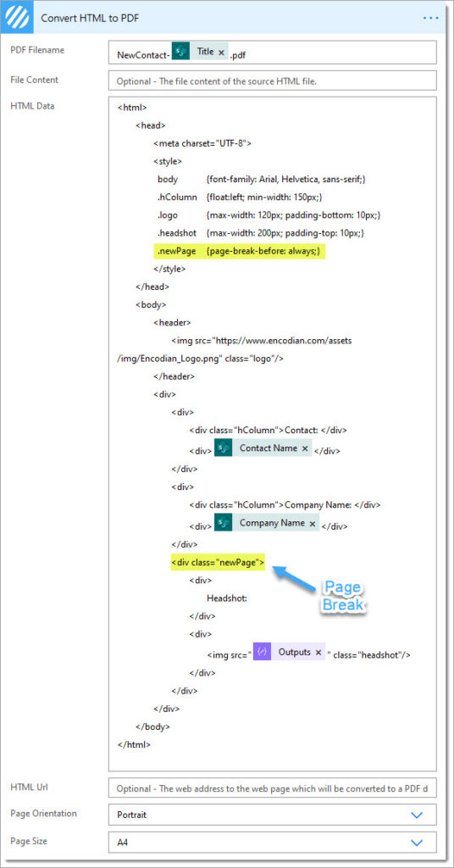The height and width of the screenshot is (868, 454).
Task: Click into the File Content field
Action: tap(273, 81)
